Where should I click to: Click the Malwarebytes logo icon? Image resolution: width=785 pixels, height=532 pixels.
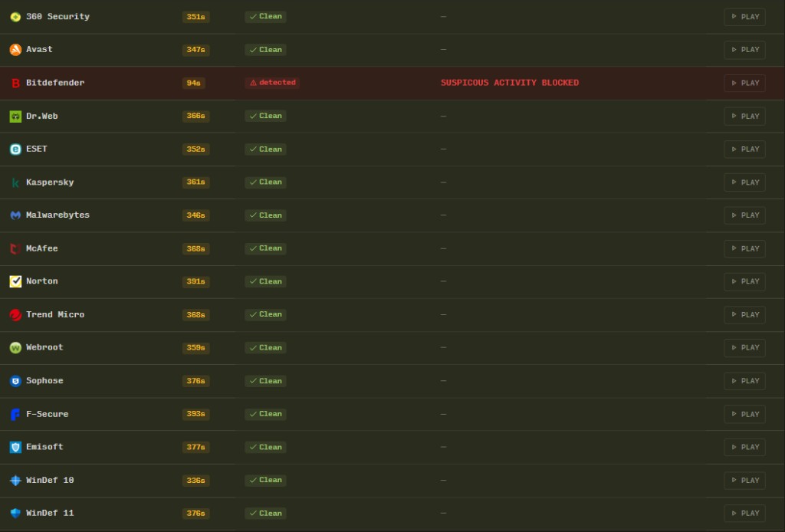point(15,215)
